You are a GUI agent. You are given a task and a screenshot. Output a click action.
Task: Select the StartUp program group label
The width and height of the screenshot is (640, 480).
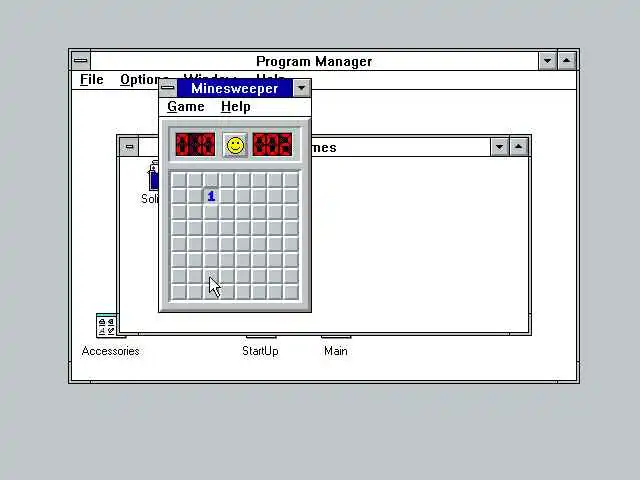click(x=260, y=351)
